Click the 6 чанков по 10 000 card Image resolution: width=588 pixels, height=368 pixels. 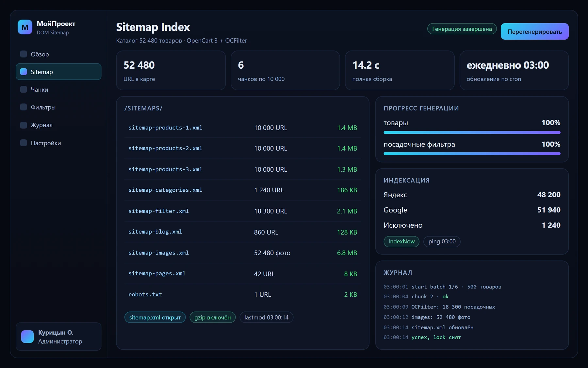pyautogui.click(x=285, y=70)
